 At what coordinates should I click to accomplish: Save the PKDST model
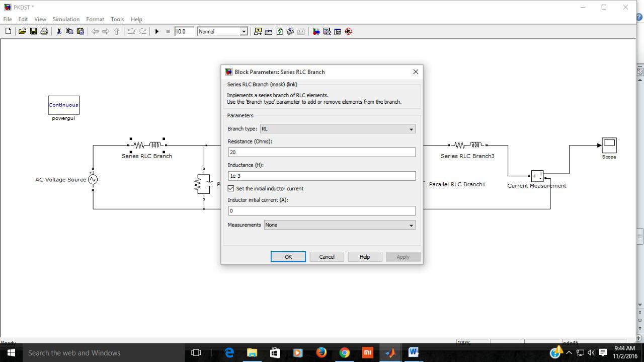click(33, 31)
